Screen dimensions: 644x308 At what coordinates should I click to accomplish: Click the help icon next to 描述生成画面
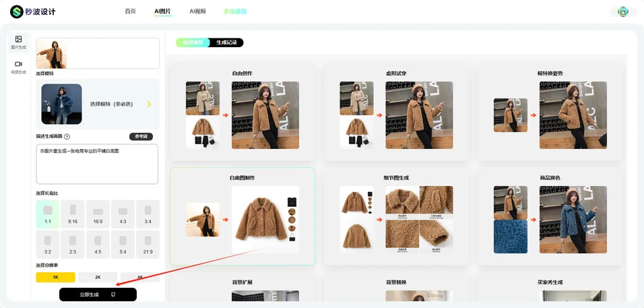[x=67, y=137]
